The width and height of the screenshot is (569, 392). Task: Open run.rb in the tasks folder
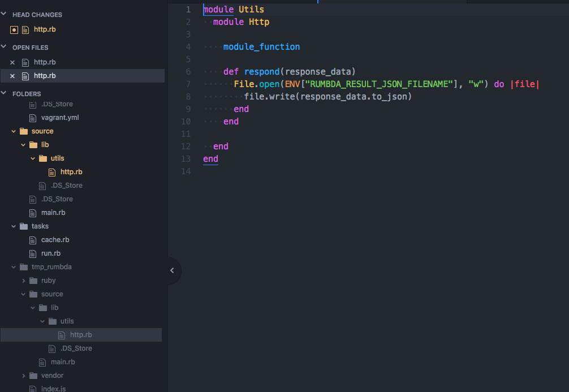point(51,253)
